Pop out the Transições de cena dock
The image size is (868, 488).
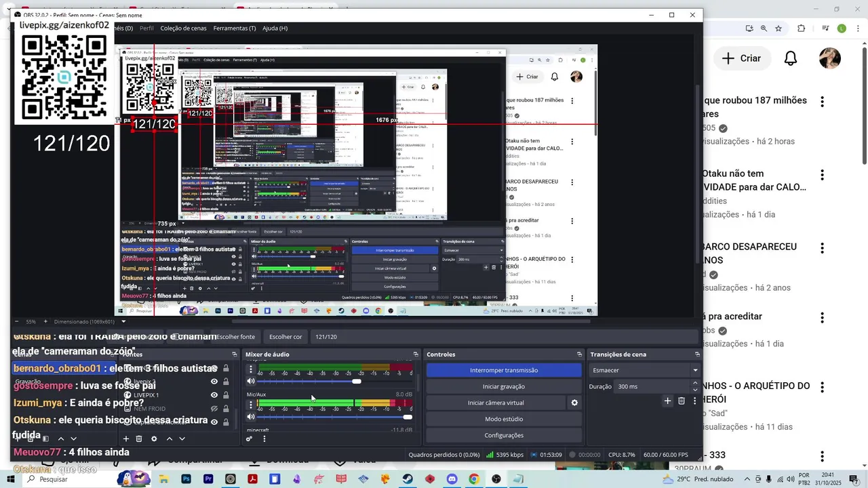click(697, 354)
